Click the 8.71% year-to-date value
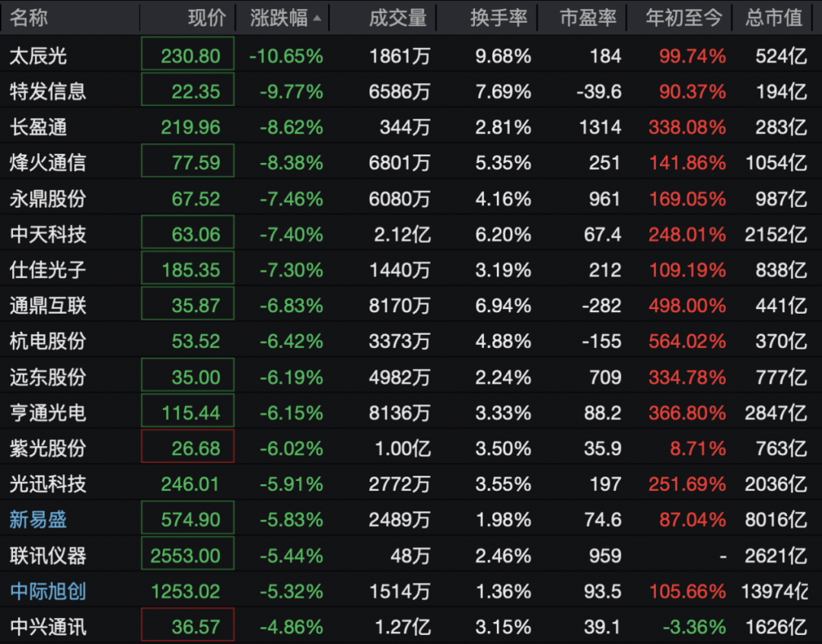The image size is (822, 644). tap(698, 449)
